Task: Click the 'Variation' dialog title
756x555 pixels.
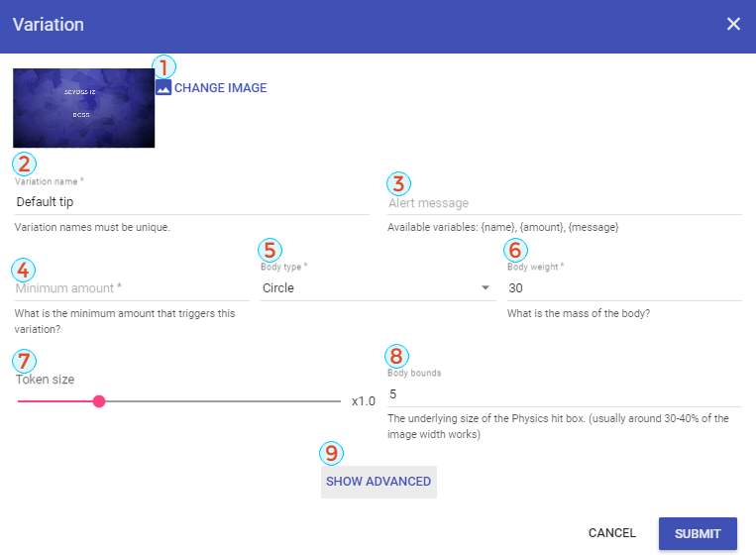Action: click(x=49, y=25)
